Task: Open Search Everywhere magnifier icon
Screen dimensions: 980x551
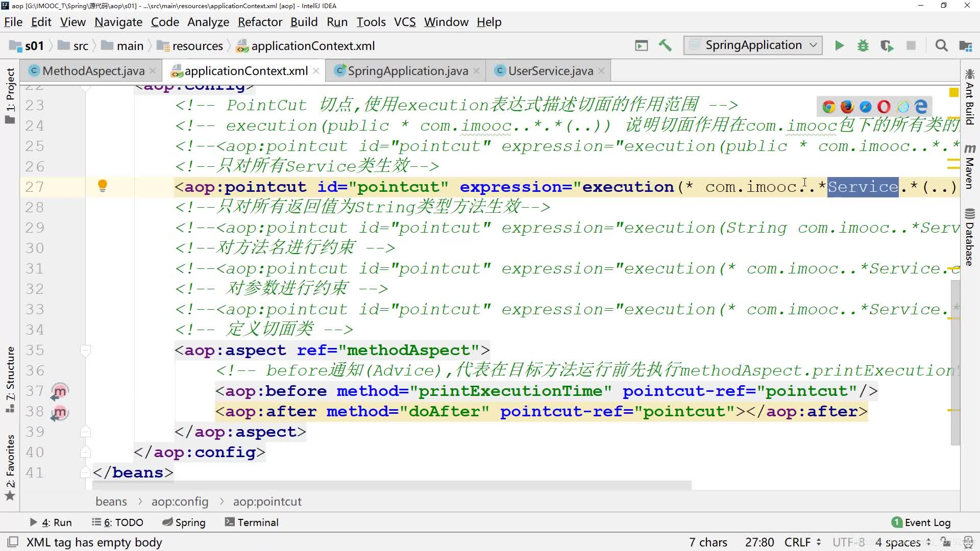Action: click(941, 46)
